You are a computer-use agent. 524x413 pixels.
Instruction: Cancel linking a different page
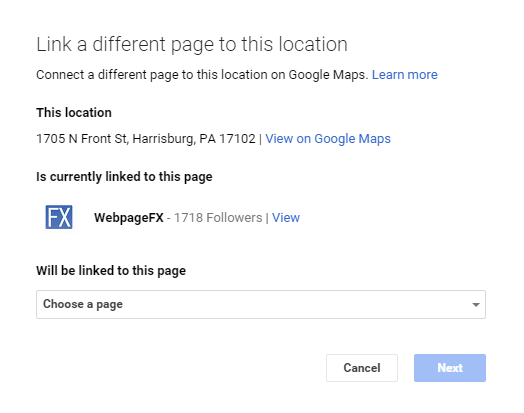coord(362,368)
